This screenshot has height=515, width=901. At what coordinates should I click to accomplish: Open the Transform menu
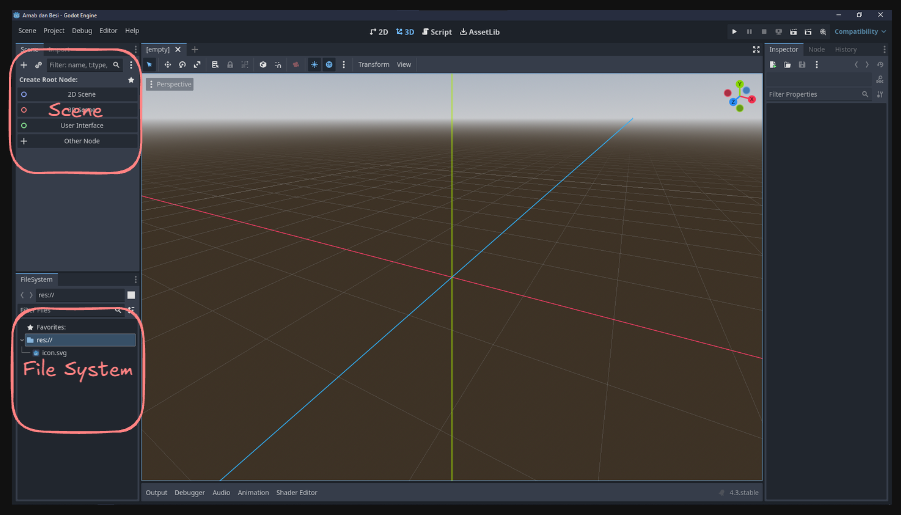click(374, 64)
